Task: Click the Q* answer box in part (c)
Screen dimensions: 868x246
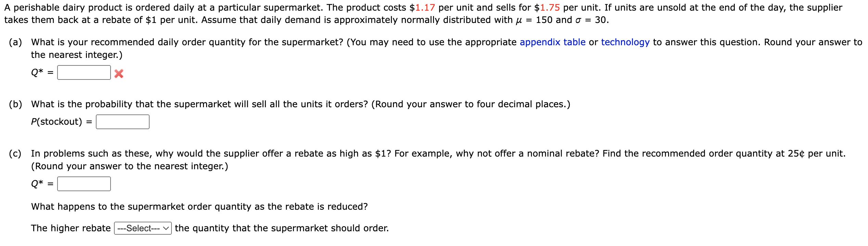Action: pyautogui.click(x=84, y=184)
